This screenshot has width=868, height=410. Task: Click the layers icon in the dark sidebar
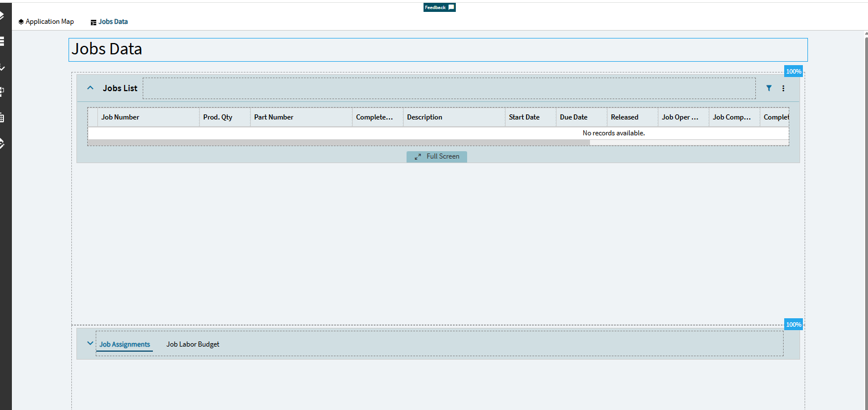pyautogui.click(x=2, y=15)
